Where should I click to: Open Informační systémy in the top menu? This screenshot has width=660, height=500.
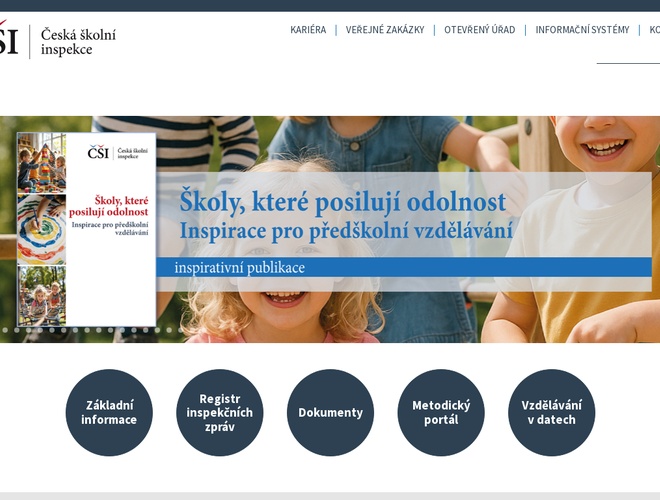click(x=582, y=30)
